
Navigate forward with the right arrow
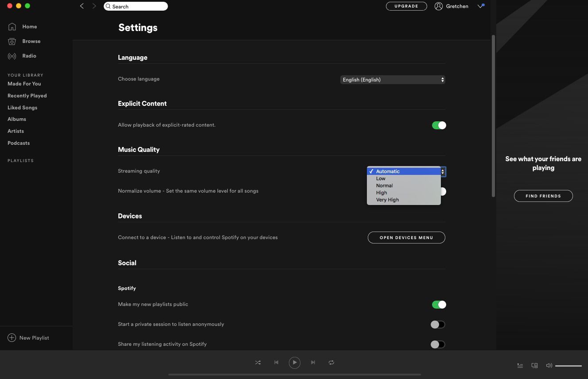(94, 6)
